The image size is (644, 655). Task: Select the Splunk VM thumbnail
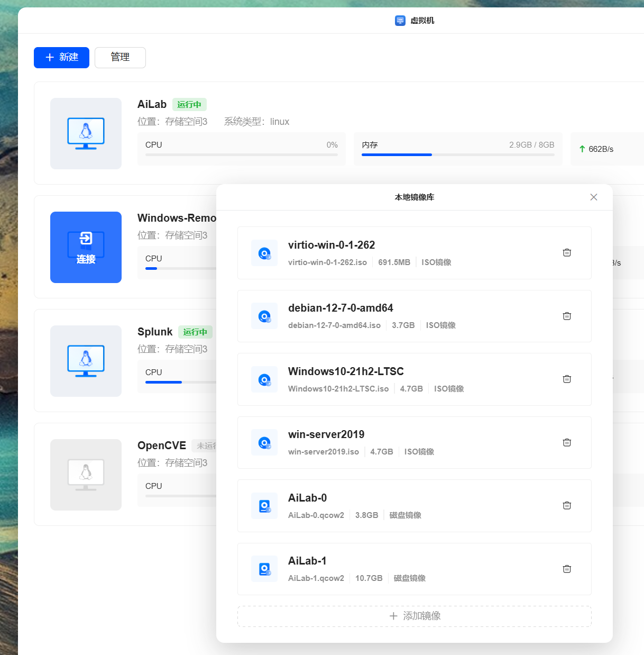tap(86, 361)
